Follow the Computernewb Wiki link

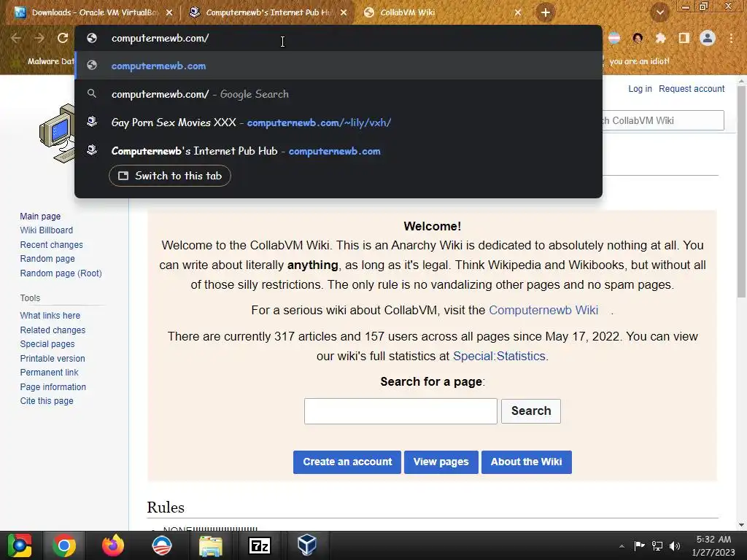coord(543,310)
